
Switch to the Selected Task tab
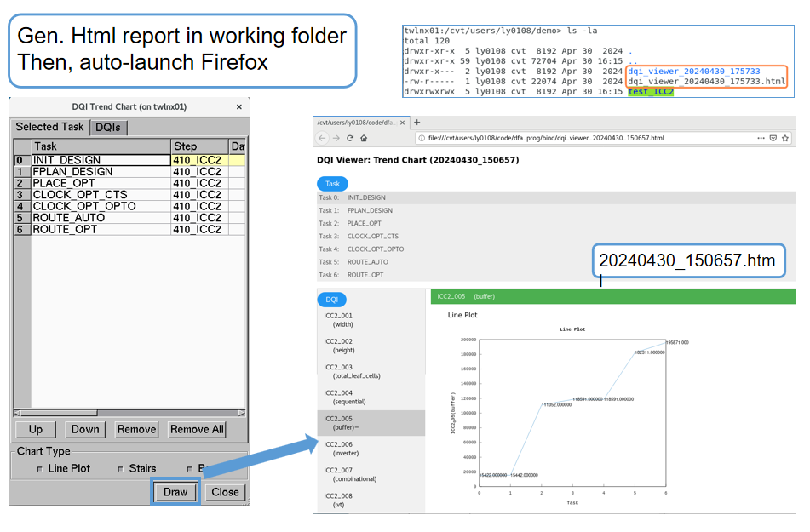[x=49, y=127]
